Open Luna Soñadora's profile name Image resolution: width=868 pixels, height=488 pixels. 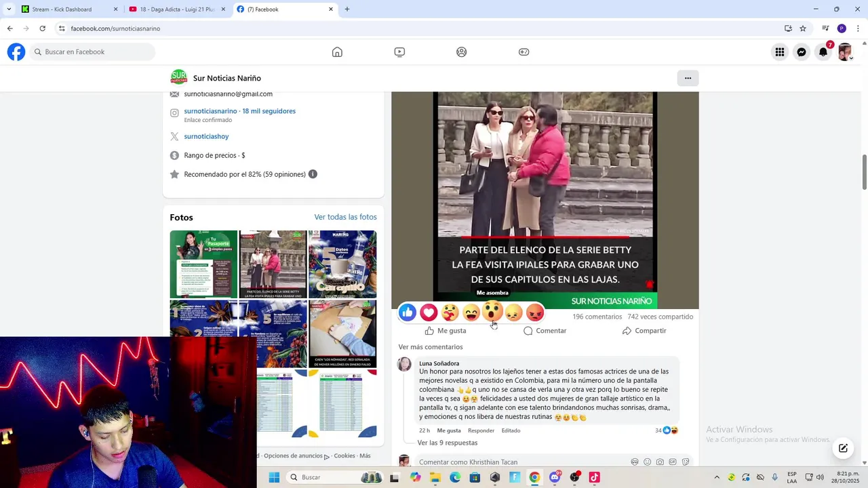pos(439,363)
